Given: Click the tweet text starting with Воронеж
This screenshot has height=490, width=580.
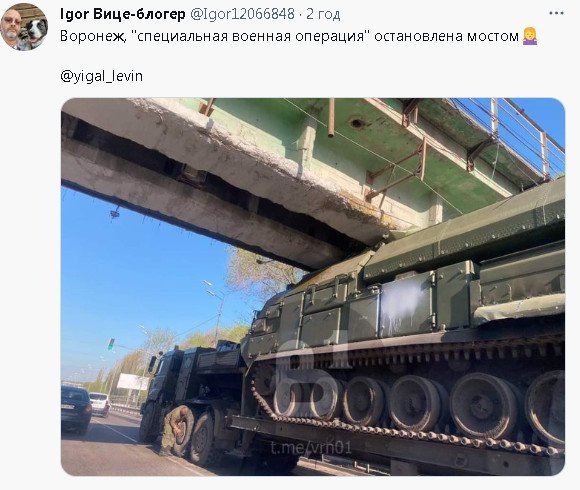Looking at the screenshot, I should [x=290, y=36].
